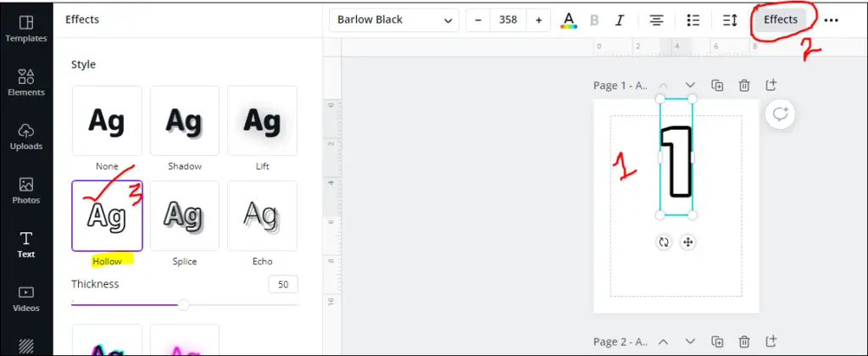This screenshot has height=356, width=868.
Task: Move Page 1 down with chevron arrow
Action: click(690, 86)
